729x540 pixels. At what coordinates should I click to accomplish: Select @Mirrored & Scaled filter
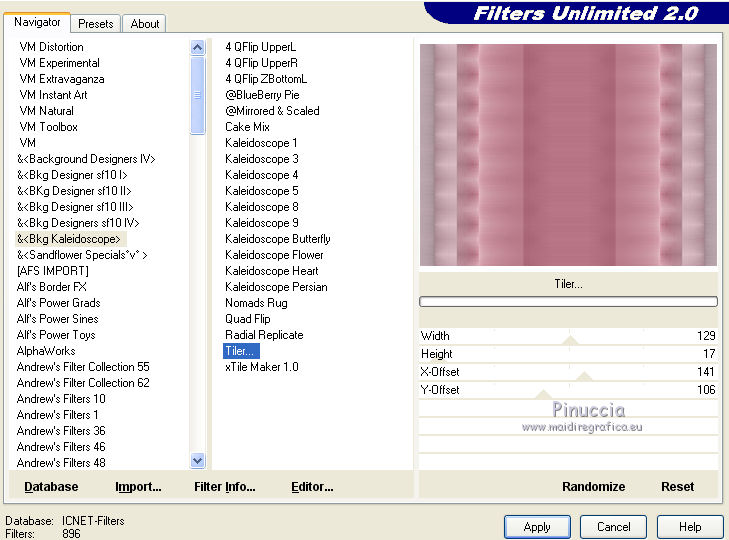[x=272, y=111]
